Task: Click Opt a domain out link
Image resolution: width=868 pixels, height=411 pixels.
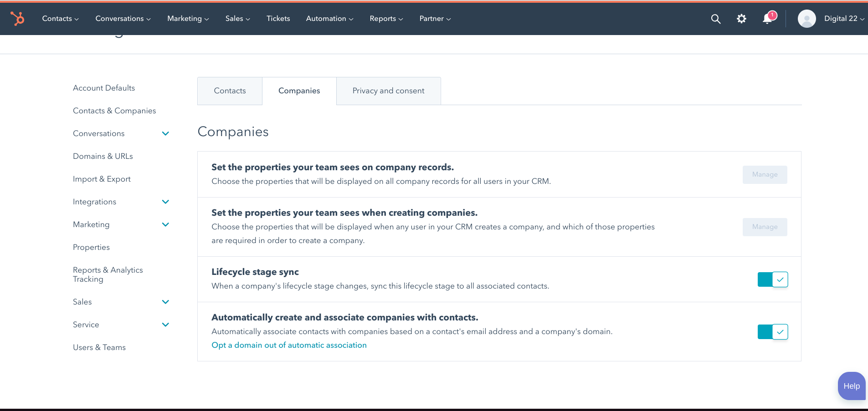Action: (289, 345)
